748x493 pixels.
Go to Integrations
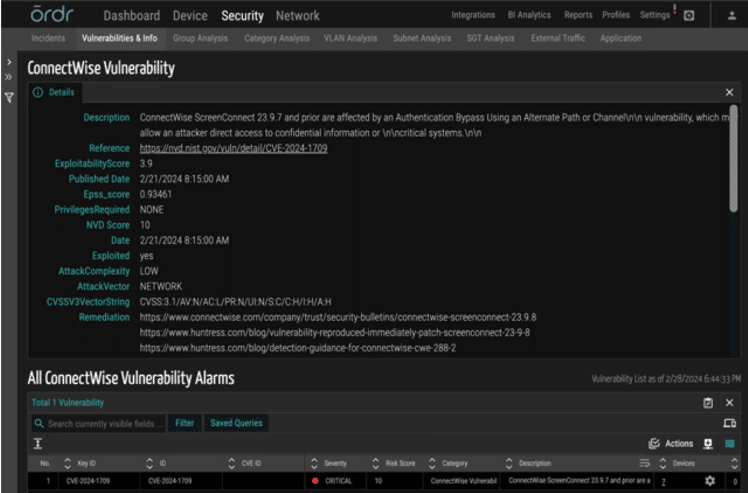473,15
